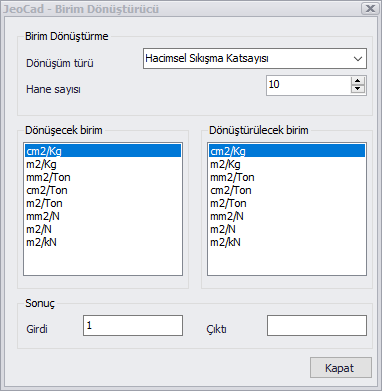This screenshot has width=382, height=391.
Task: Close the Birim Dönüştürücü window
Action: [370, 8]
